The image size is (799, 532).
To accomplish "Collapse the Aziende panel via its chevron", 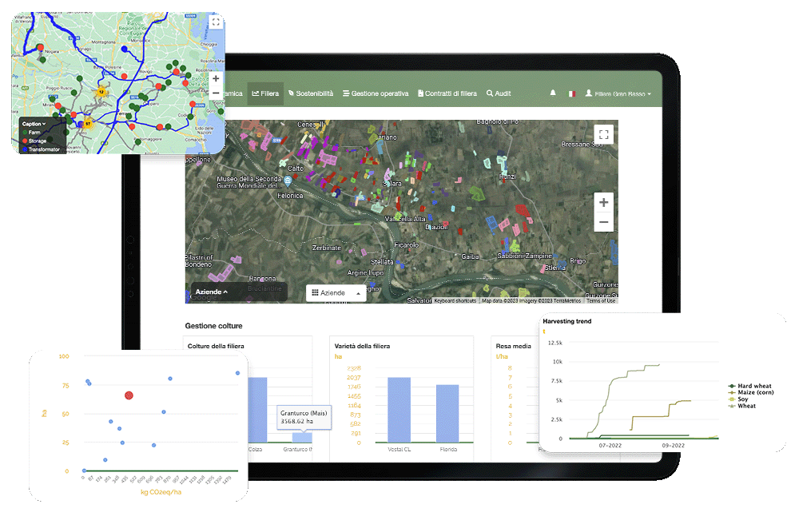I will 226,292.
